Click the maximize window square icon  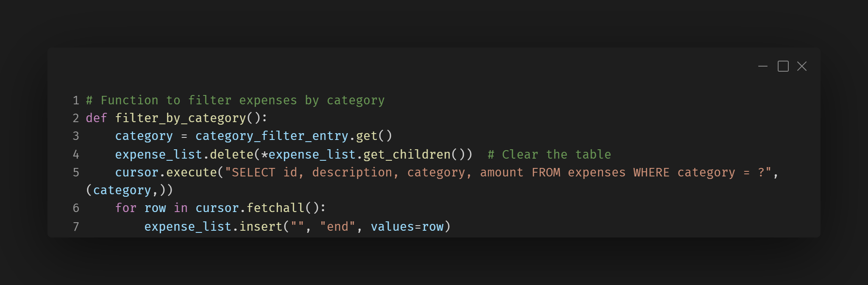point(783,67)
